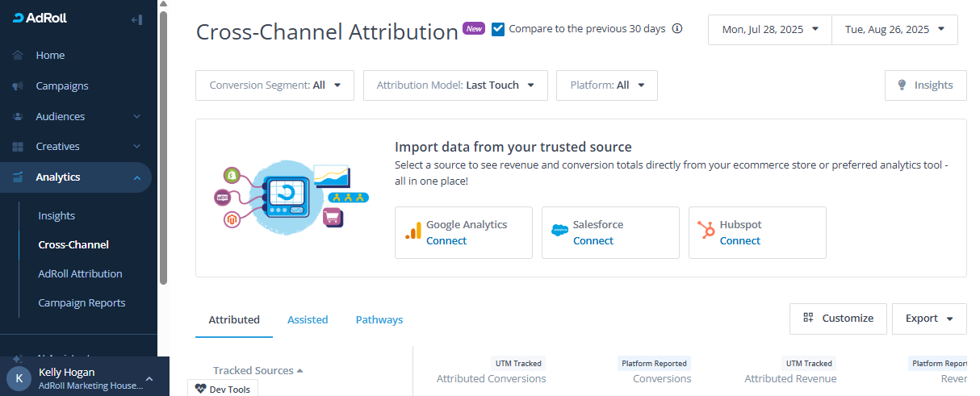Collapse the sidebar with arrow icon
This screenshot has width=980, height=396.
point(136,19)
